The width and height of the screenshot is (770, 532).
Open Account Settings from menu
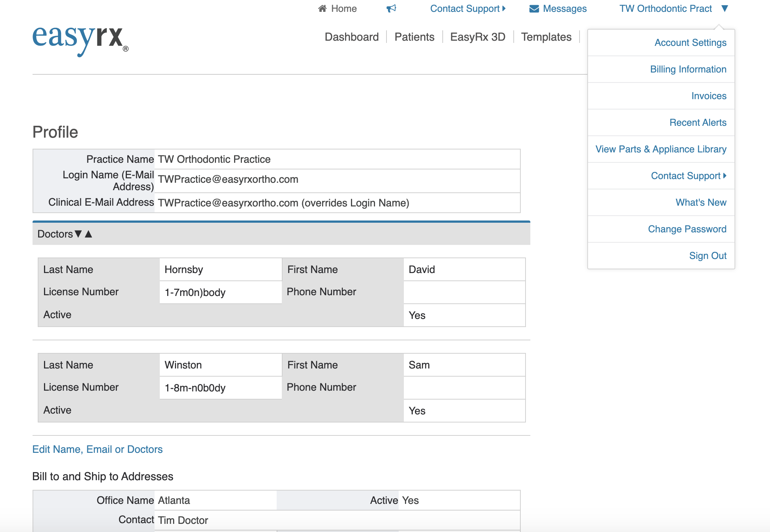point(690,43)
